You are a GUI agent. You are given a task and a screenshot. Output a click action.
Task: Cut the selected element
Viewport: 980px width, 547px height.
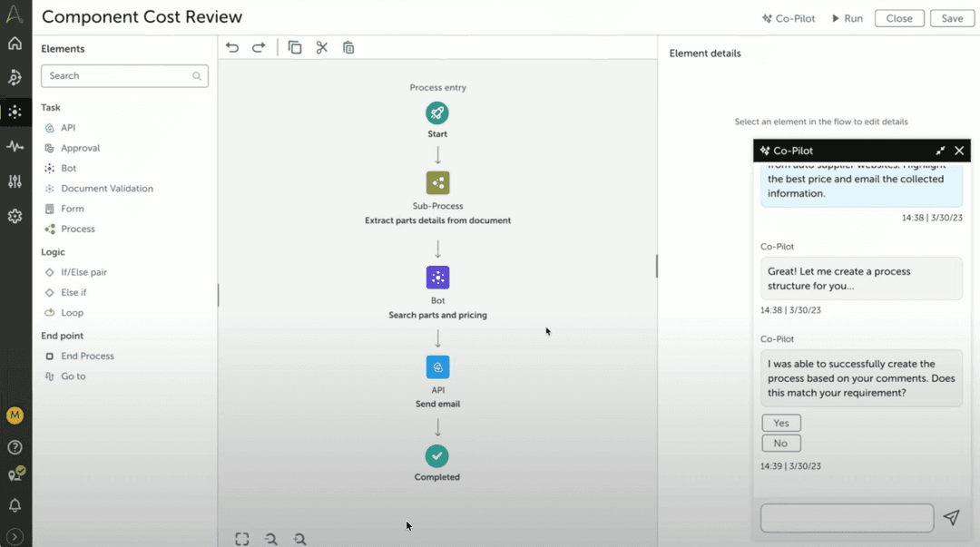tap(322, 47)
